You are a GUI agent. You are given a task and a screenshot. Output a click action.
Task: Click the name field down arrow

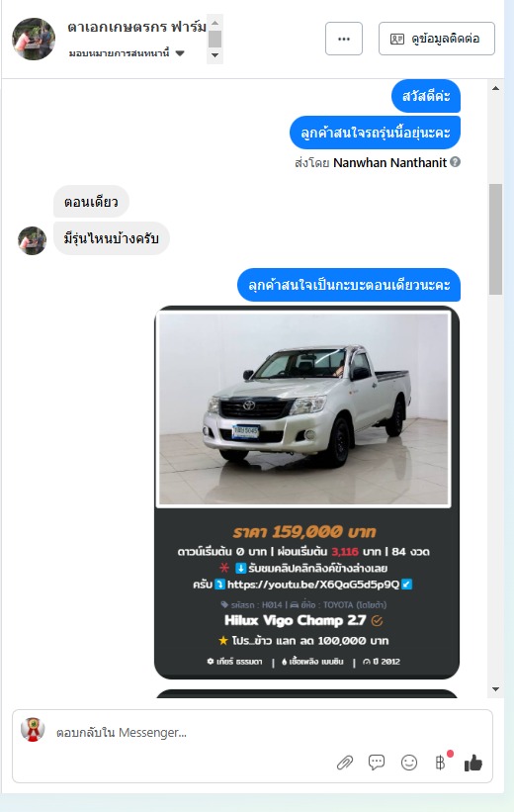214,55
